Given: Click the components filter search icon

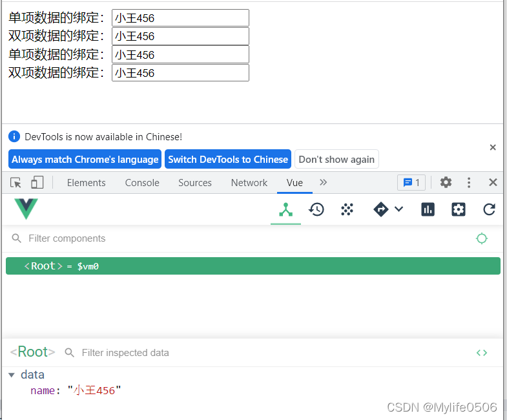Looking at the screenshot, I should coord(16,238).
